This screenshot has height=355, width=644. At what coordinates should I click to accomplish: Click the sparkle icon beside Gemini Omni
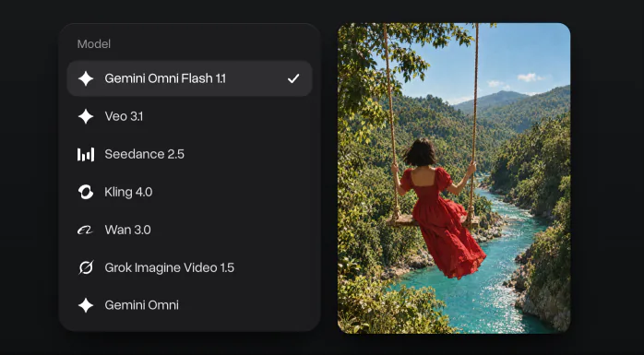[x=86, y=305]
